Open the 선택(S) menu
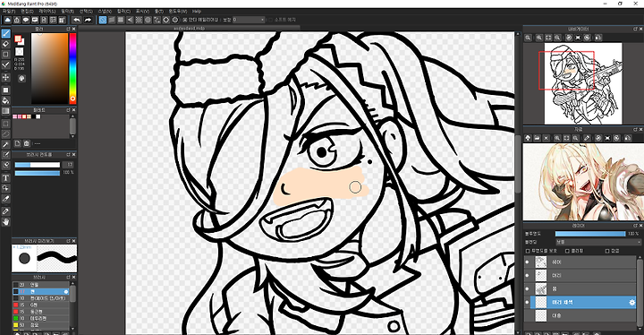This screenshot has height=335, width=644. [x=86, y=12]
